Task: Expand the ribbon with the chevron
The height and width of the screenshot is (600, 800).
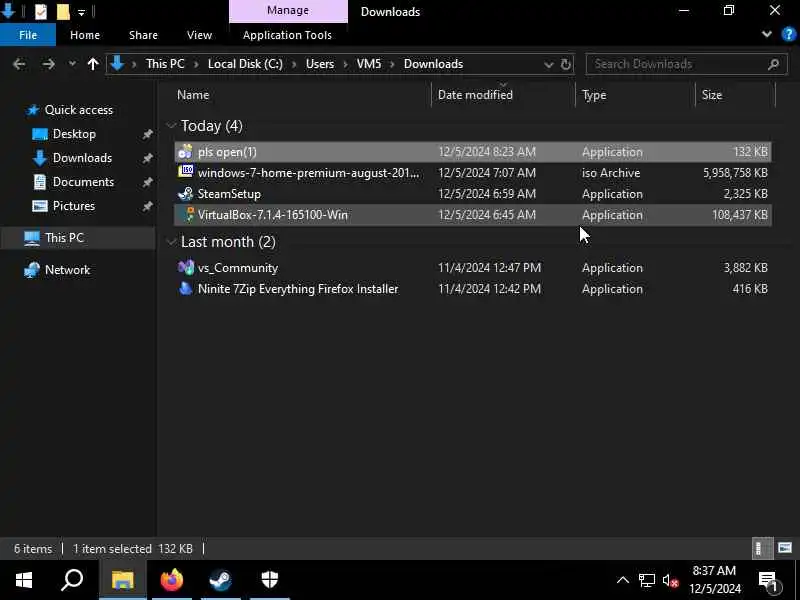Action: click(766, 35)
